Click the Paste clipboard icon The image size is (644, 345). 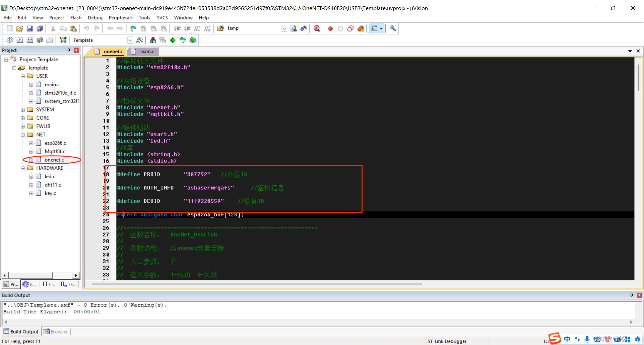click(x=73, y=29)
